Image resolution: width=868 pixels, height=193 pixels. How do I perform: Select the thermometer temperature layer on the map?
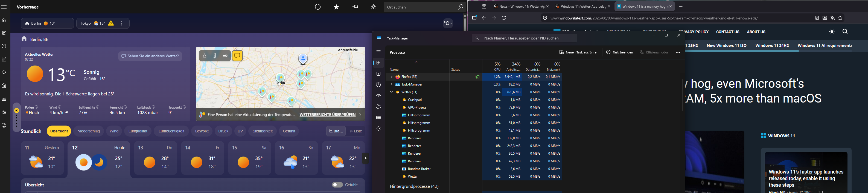215,56
